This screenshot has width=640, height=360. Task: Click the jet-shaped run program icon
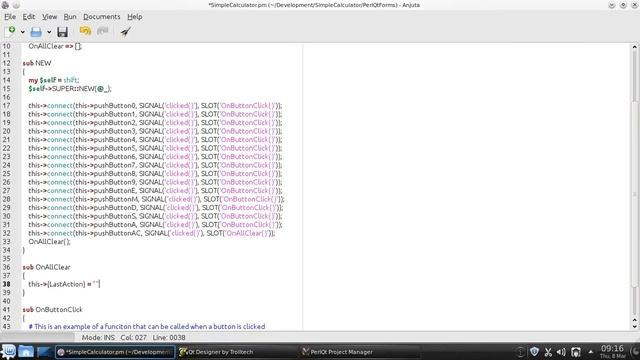coord(125,31)
